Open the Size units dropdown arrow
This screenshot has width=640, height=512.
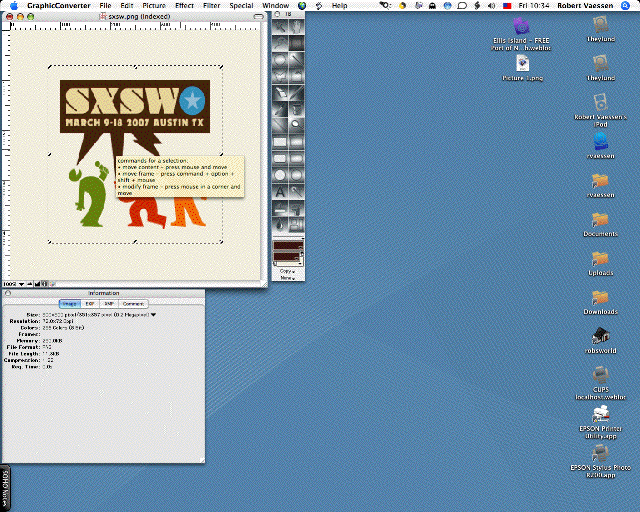[x=153, y=314]
